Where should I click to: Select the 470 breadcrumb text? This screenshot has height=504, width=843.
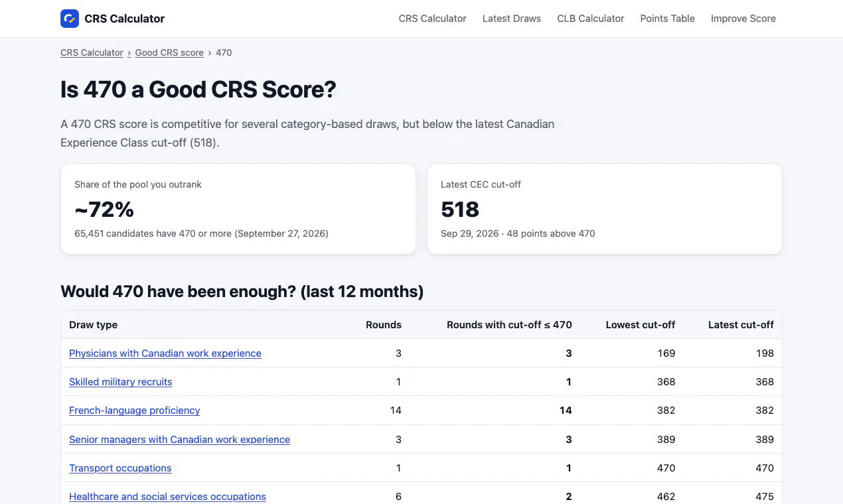click(224, 52)
